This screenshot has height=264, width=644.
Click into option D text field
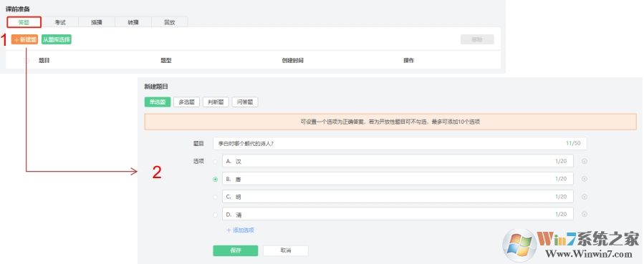(398, 214)
